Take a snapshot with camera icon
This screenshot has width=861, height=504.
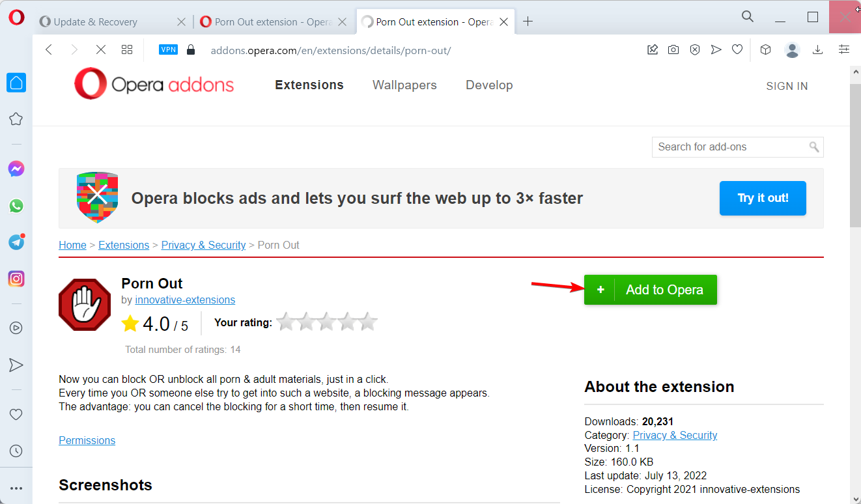[x=673, y=49]
